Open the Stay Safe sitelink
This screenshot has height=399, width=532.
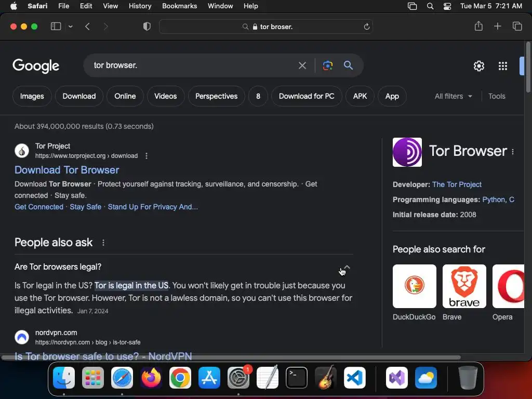click(86, 207)
